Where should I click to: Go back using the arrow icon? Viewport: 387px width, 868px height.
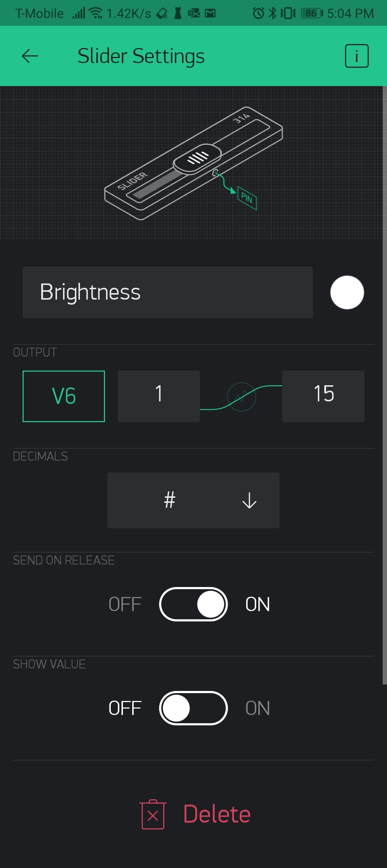click(x=30, y=56)
